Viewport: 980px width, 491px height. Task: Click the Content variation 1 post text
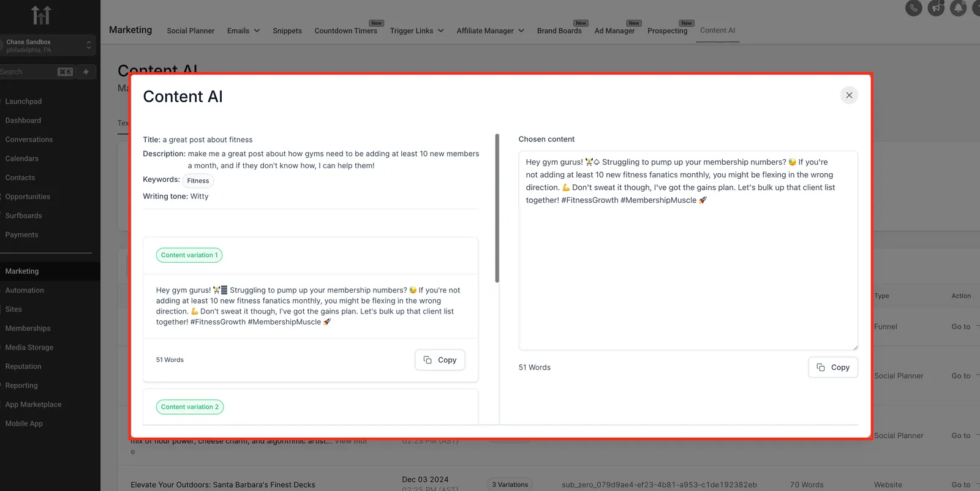[308, 306]
